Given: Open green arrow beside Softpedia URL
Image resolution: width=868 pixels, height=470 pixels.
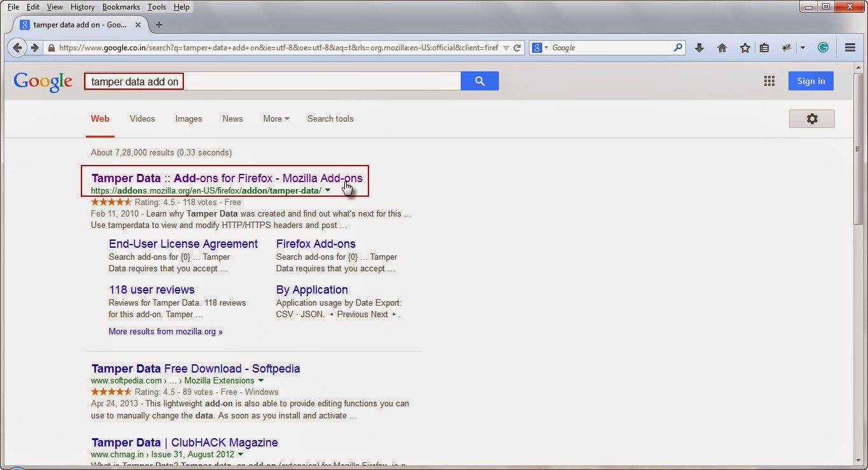Looking at the screenshot, I should point(261,381).
